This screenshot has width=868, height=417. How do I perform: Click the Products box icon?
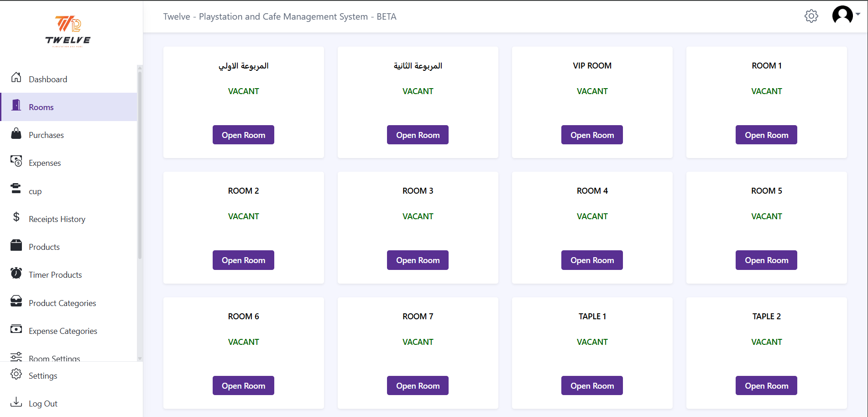tap(16, 246)
